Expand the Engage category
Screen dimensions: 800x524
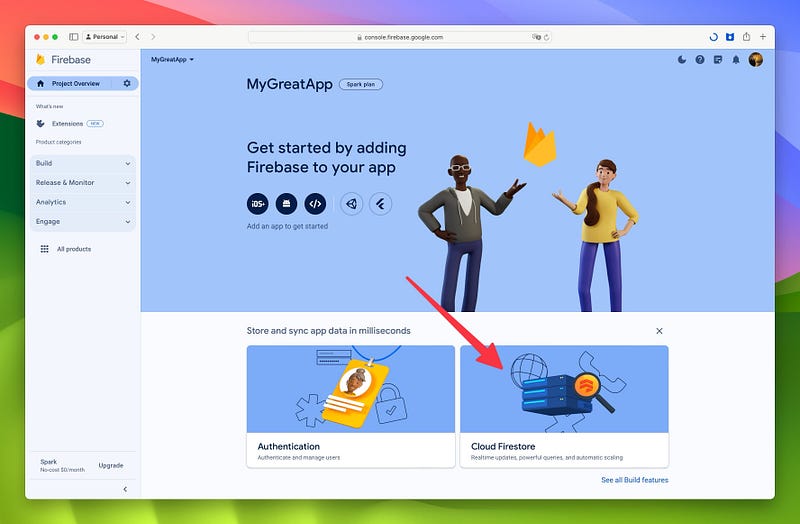click(83, 221)
